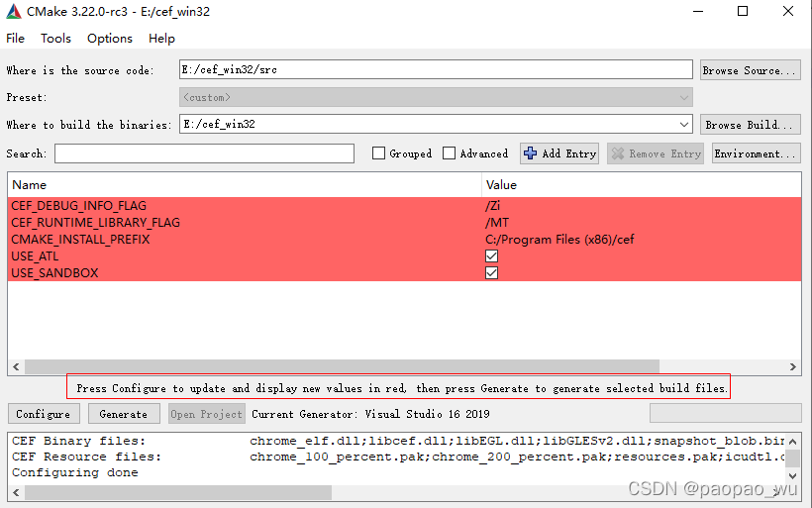Open the File menu
This screenshot has height=508, width=812.
15,39
